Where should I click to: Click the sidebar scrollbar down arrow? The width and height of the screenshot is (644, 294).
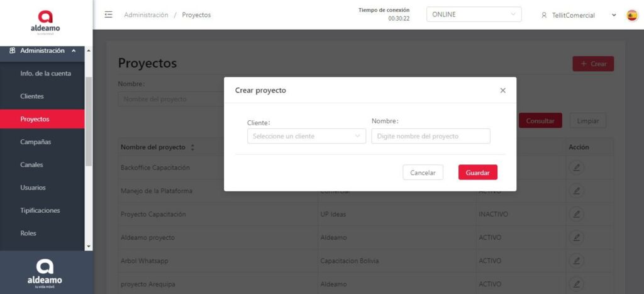click(89, 246)
